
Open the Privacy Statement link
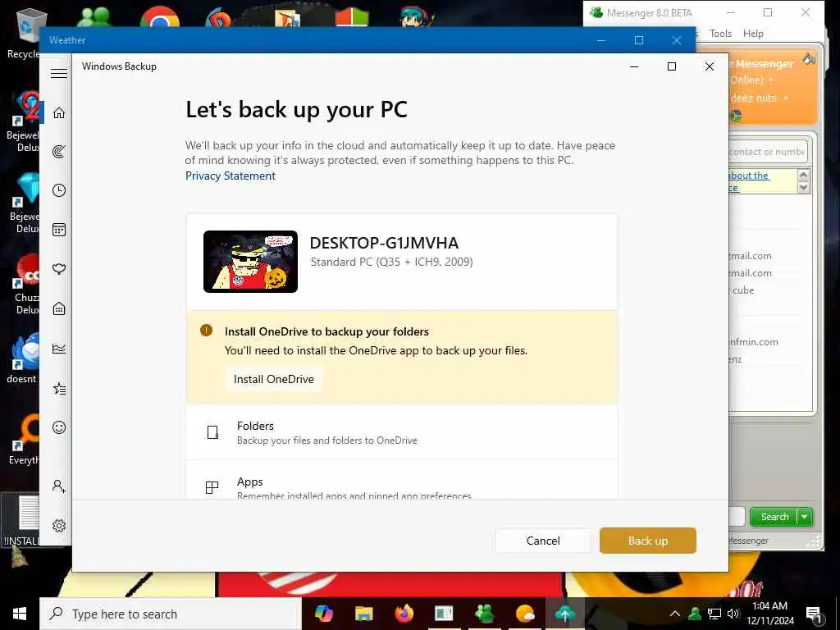pos(231,176)
